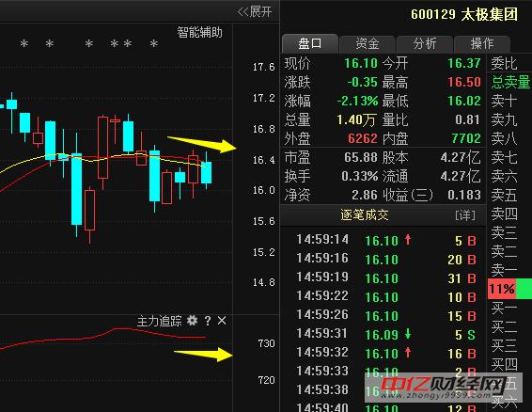Viewport: 532px width, 412px height.
Task: Open the 资金 tab
Action: (x=368, y=44)
